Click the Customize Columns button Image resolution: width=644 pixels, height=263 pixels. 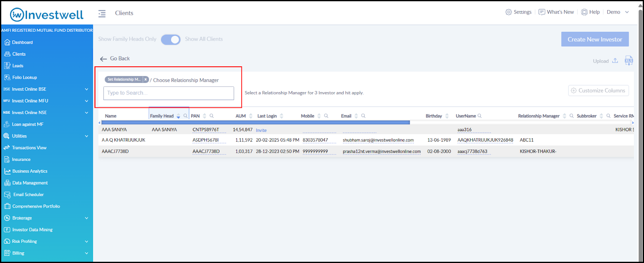click(x=599, y=90)
